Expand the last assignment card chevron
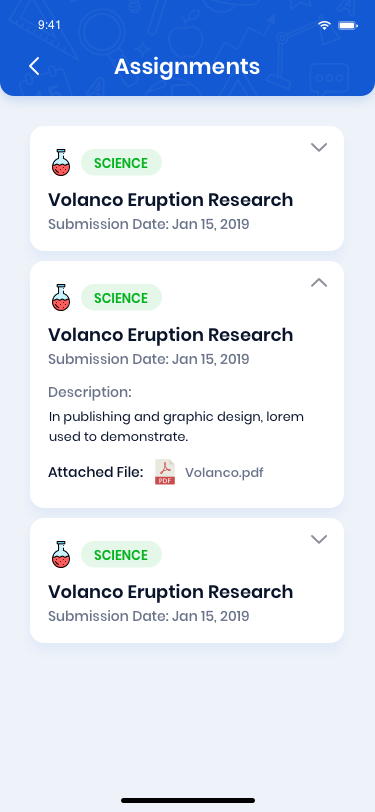The height and width of the screenshot is (812, 375). [319, 540]
